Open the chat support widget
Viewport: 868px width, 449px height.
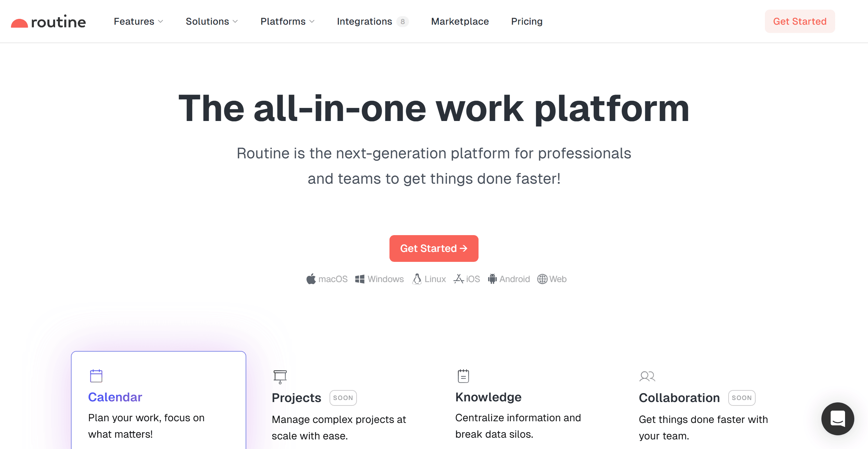838,418
